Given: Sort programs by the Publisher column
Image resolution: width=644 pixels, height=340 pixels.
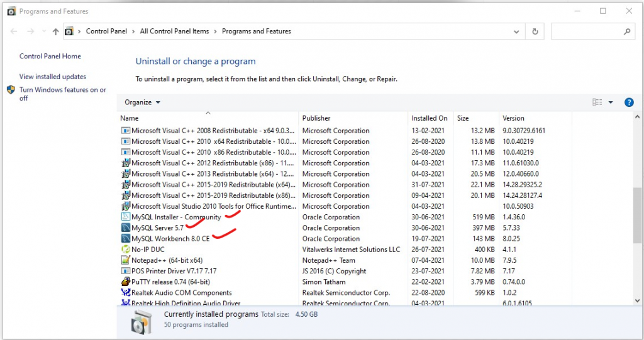Looking at the screenshot, I should [353, 118].
